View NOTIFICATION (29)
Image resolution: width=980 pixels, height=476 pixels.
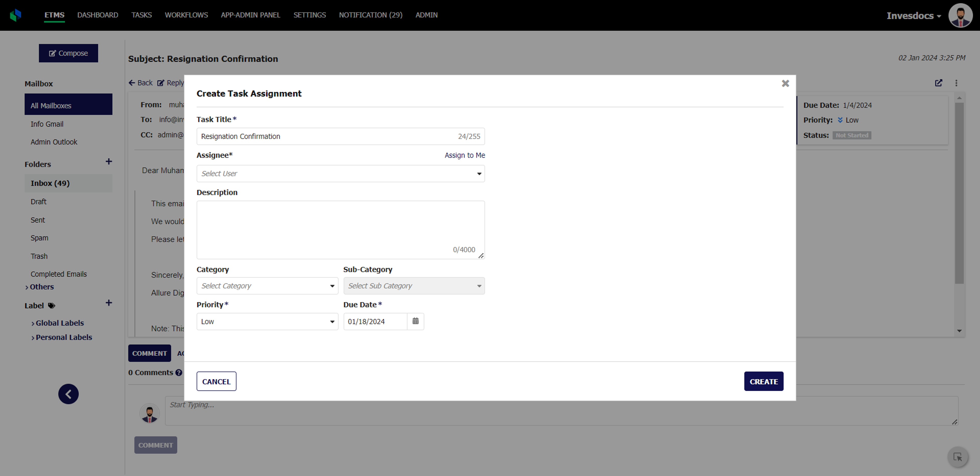click(371, 15)
